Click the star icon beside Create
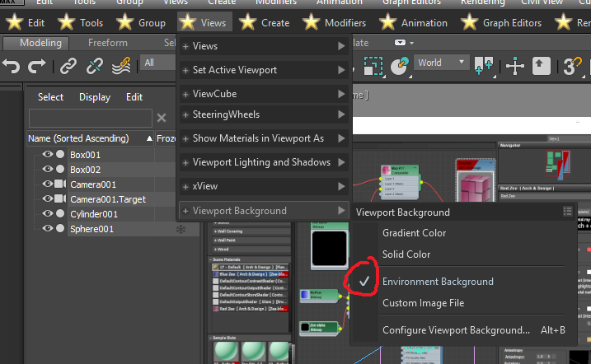Image resolution: width=591 pixels, height=364 pixels. (247, 22)
